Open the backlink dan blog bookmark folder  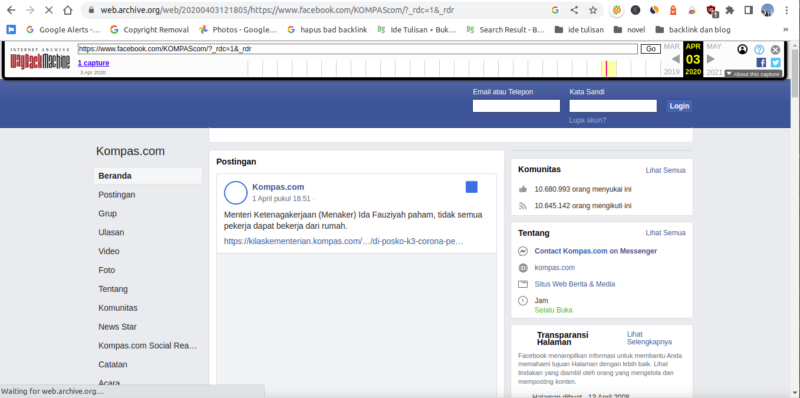click(693, 30)
